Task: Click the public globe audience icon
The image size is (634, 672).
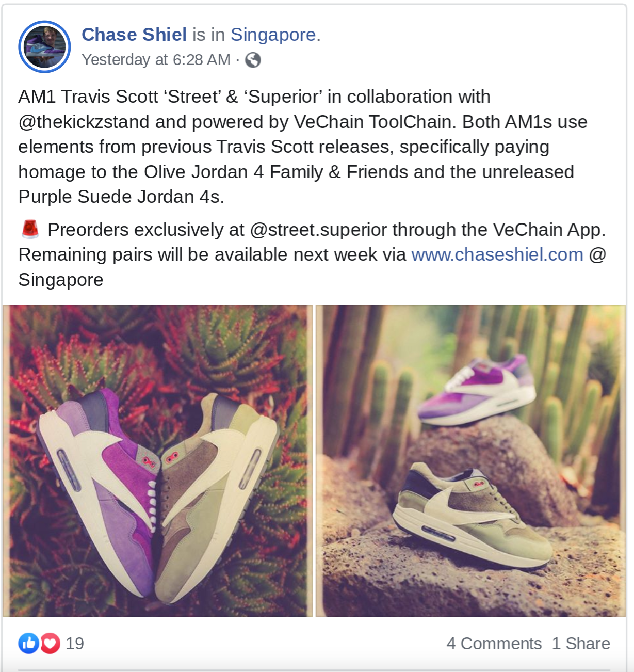Action: pyautogui.click(x=253, y=60)
